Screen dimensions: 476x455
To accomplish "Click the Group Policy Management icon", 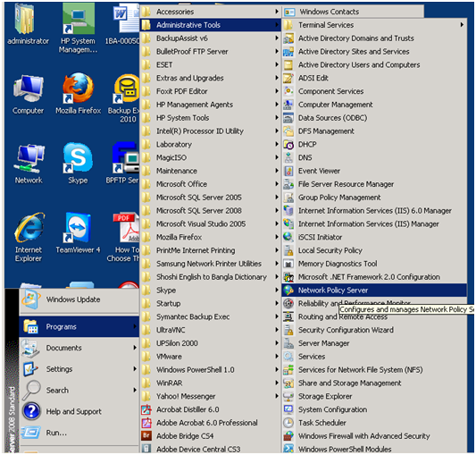I will point(288,198).
